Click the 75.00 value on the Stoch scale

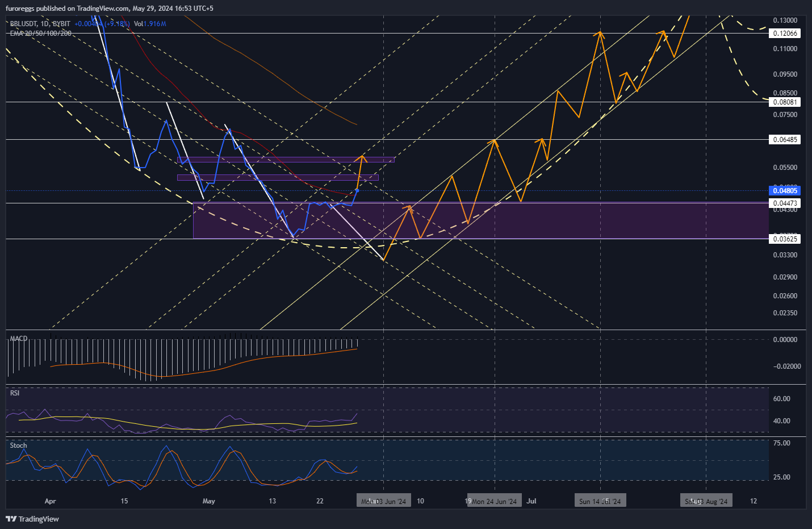pyautogui.click(x=782, y=443)
